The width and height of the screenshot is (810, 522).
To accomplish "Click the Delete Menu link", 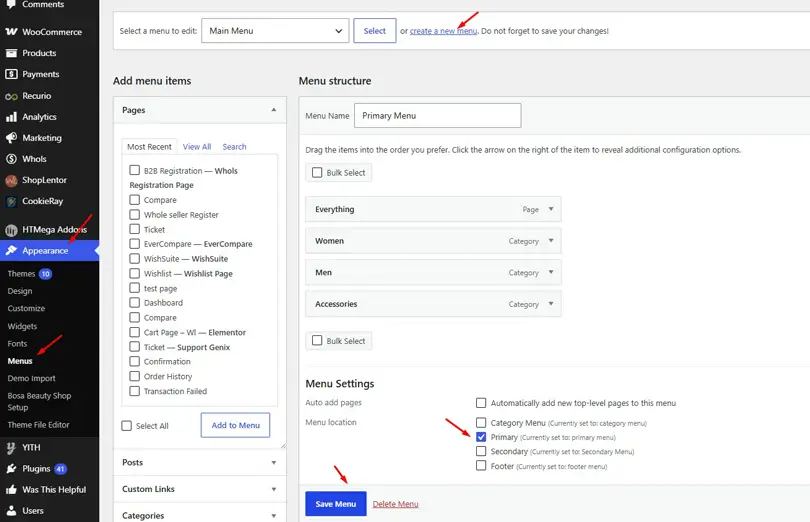I will tap(395, 504).
